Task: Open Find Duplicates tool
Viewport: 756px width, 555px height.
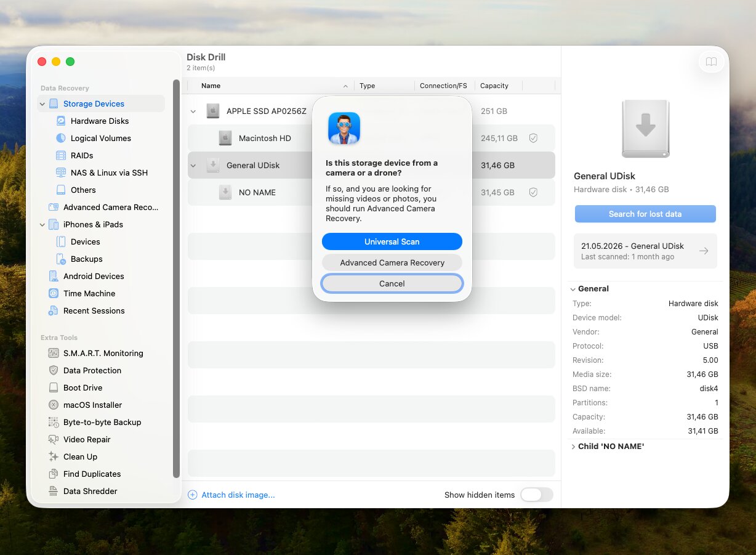Action: 92,474
